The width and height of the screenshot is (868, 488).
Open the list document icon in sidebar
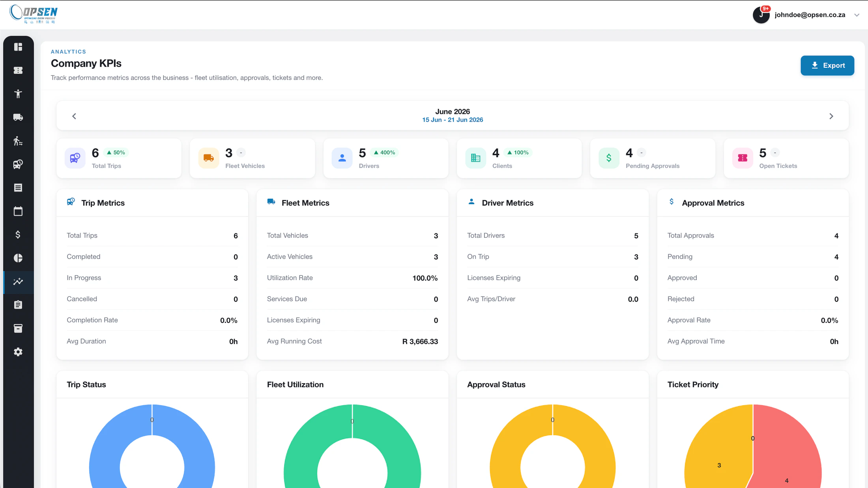18,188
